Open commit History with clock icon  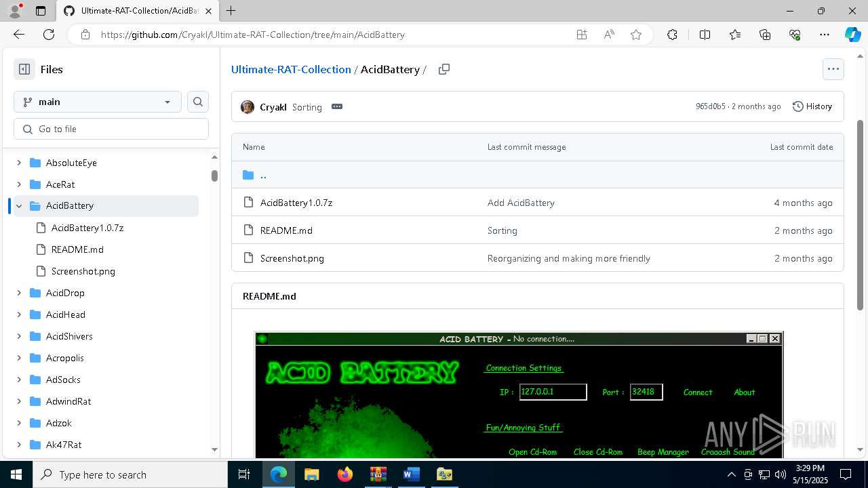point(812,106)
